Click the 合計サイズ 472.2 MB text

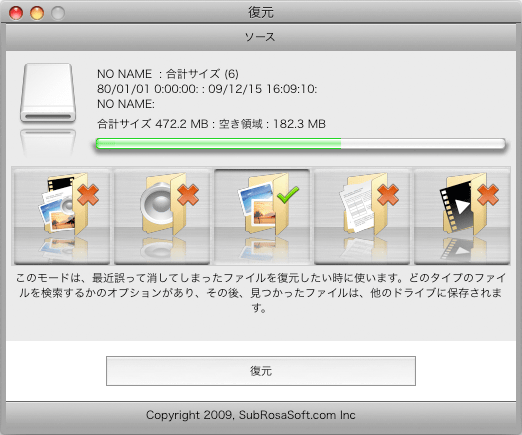(153, 124)
